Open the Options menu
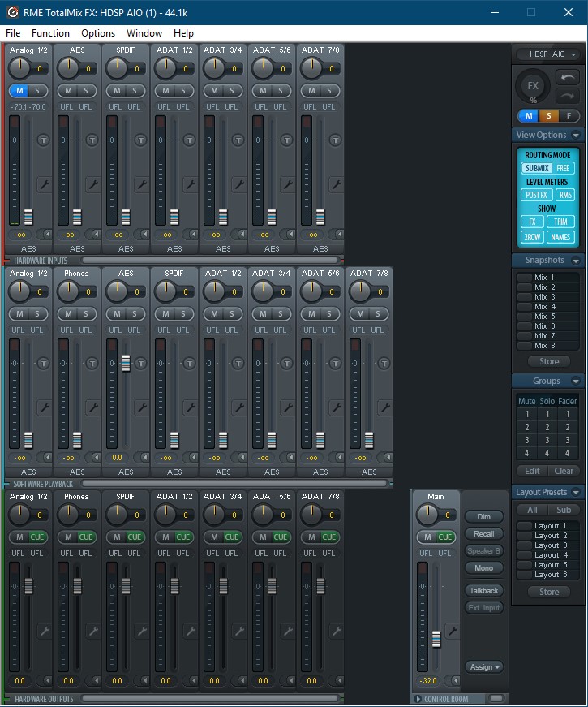 pyautogui.click(x=98, y=33)
